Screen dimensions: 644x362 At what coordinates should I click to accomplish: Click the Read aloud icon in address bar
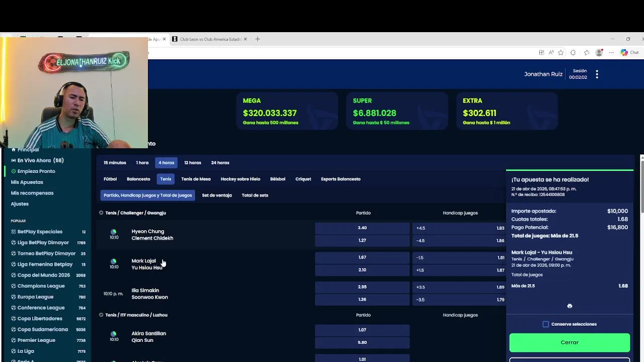click(x=551, y=52)
